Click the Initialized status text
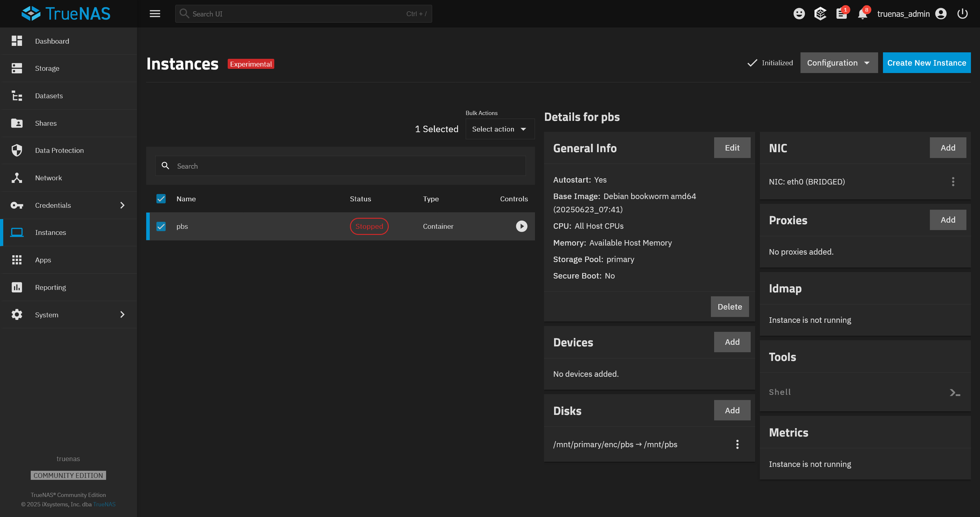980x517 pixels. pos(777,63)
